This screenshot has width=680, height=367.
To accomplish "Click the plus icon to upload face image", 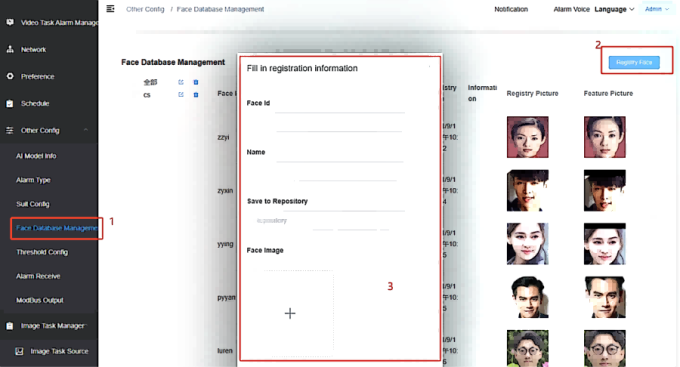I will (290, 313).
